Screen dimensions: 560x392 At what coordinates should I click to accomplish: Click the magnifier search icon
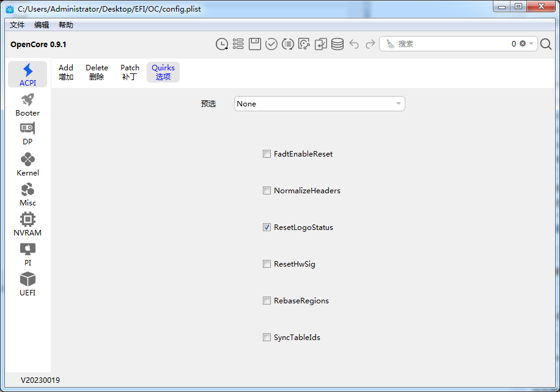pyautogui.click(x=546, y=44)
